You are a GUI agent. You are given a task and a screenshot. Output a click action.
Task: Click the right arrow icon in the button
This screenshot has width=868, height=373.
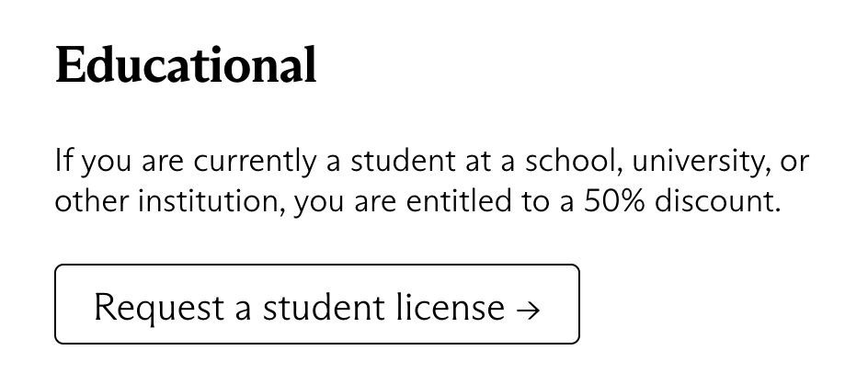(x=528, y=308)
